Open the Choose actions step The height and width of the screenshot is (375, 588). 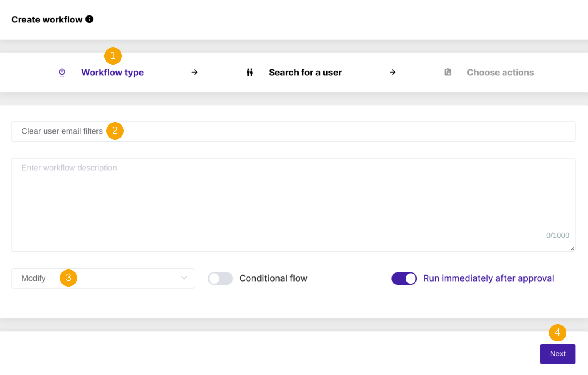tap(500, 72)
